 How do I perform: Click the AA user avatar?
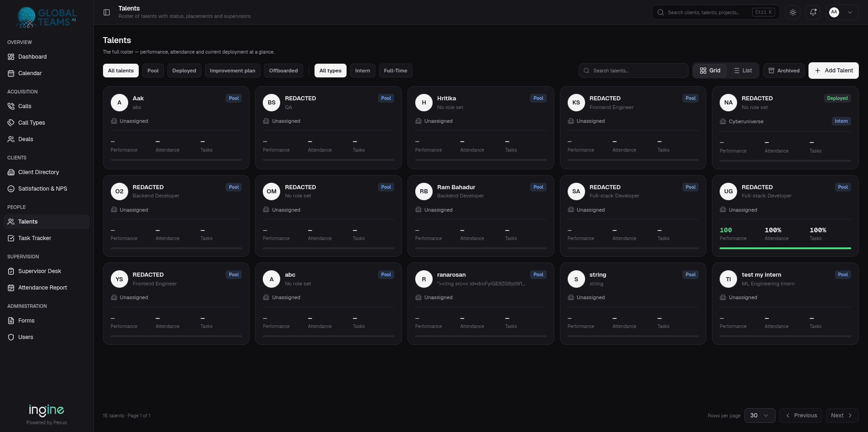834,12
